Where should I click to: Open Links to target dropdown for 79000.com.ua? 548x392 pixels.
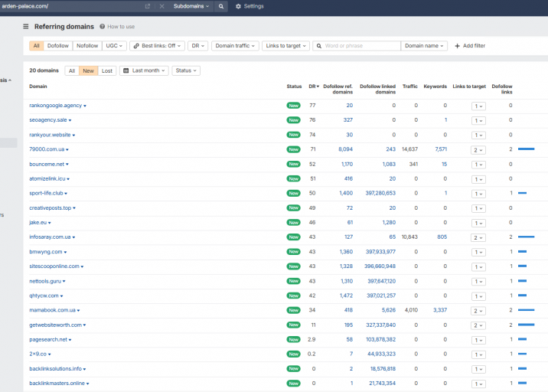pos(478,149)
